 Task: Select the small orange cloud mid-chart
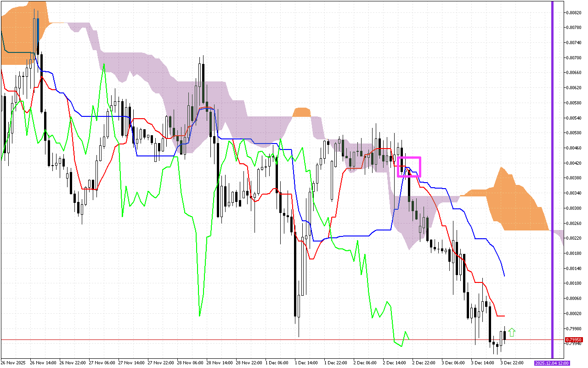pyautogui.click(x=302, y=112)
